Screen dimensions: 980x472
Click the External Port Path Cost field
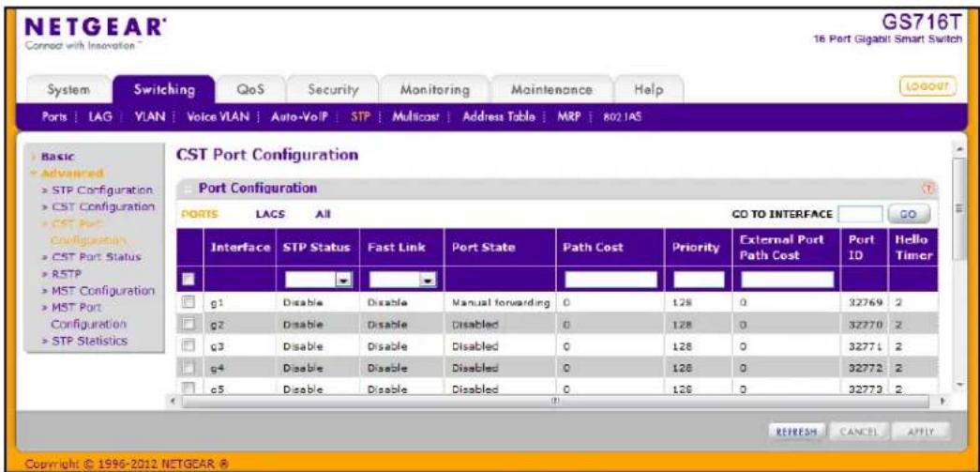(x=787, y=279)
